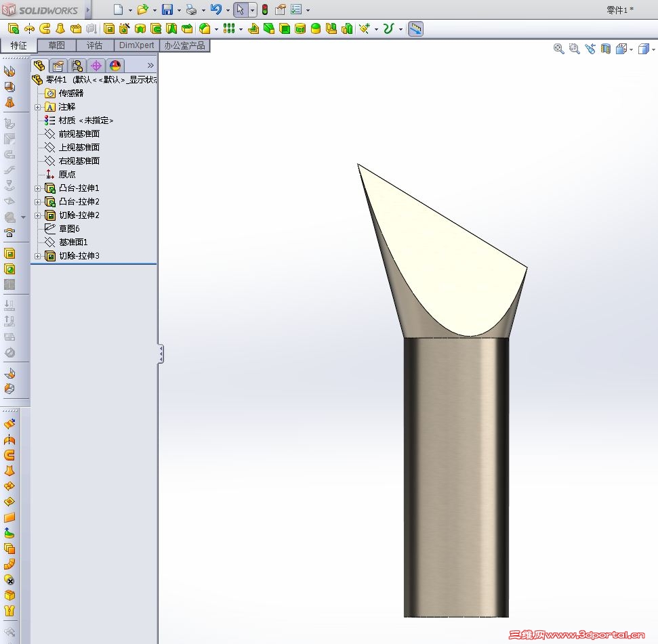Screen dimensions: 658x644
Task: Open the Curves dropdown arrow
Action: click(400, 29)
